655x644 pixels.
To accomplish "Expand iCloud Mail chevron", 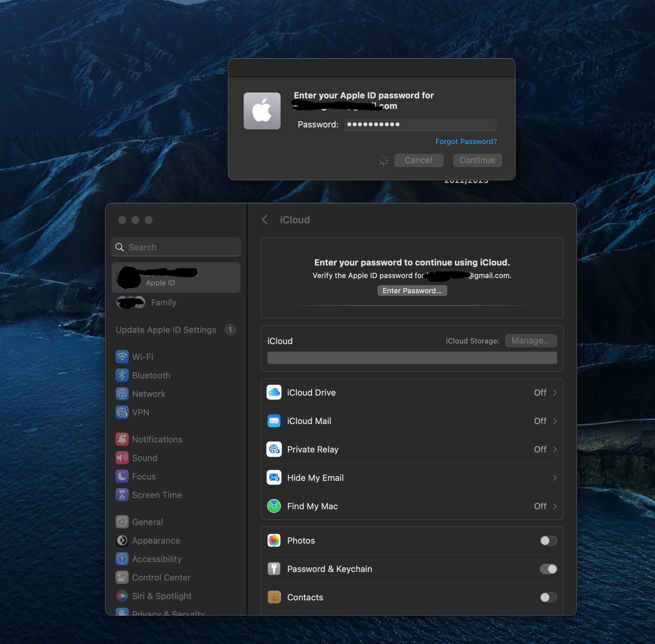I will 555,421.
